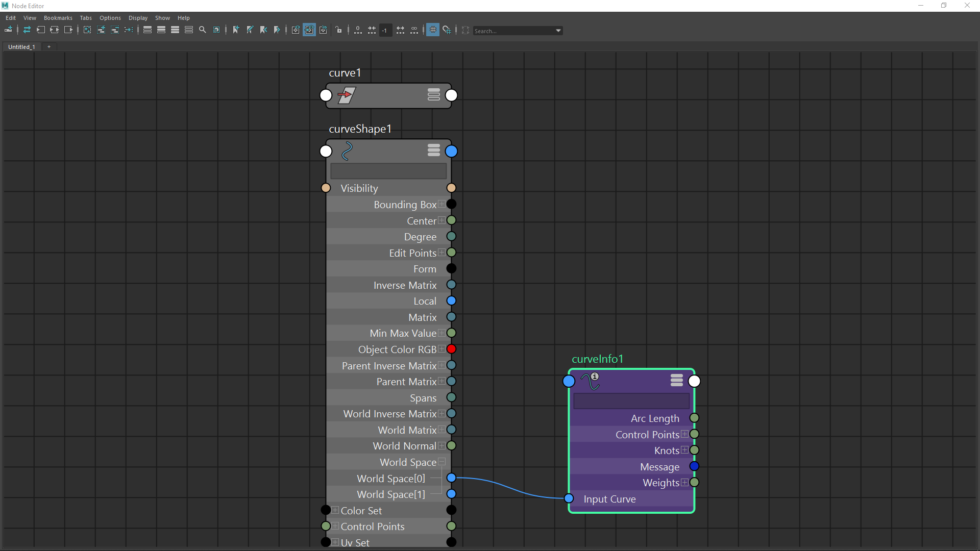The width and height of the screenshot is (980, 551).
Task: Collapse the World Space attribute
Action: pyautogui.click(x=442, y=462)
